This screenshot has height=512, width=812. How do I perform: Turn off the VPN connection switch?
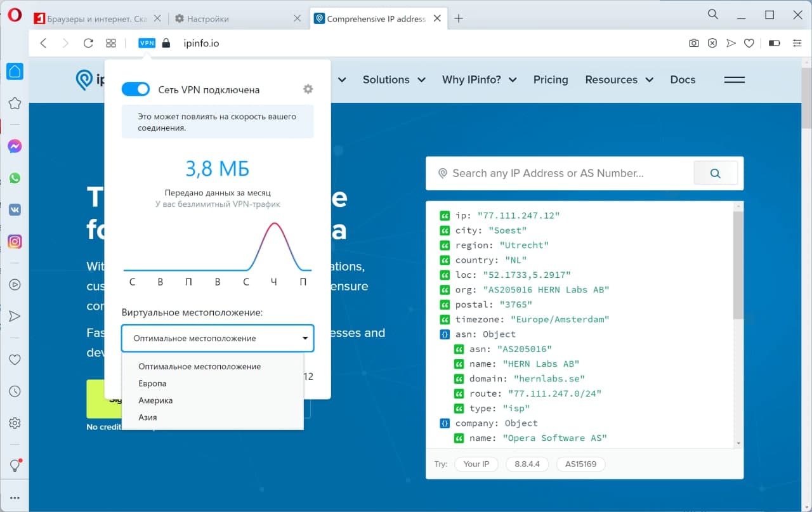[135, 89]
